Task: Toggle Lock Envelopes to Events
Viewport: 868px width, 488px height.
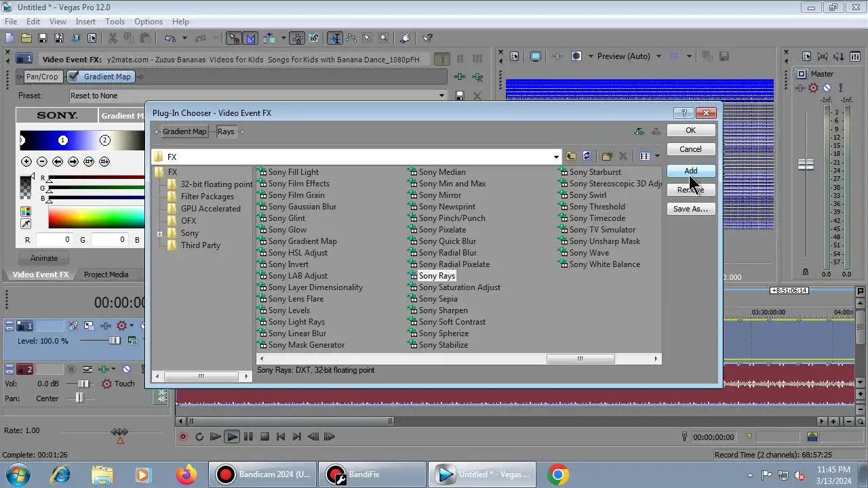Action: tap(298, 39)
